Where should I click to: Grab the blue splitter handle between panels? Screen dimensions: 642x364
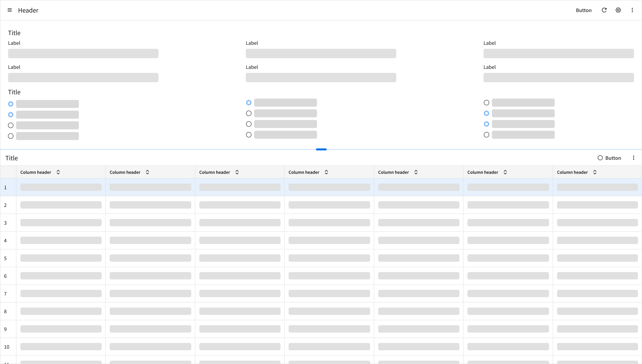[321, 150]
